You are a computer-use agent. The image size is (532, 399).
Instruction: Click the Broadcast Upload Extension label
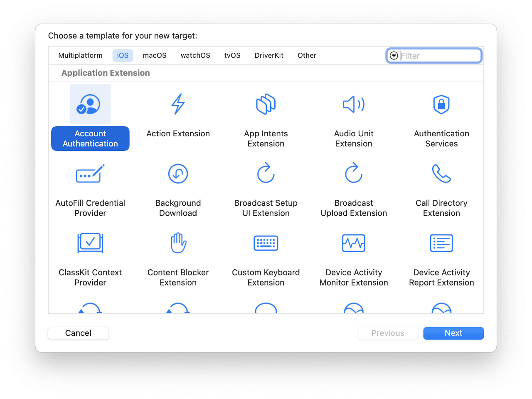354,208
